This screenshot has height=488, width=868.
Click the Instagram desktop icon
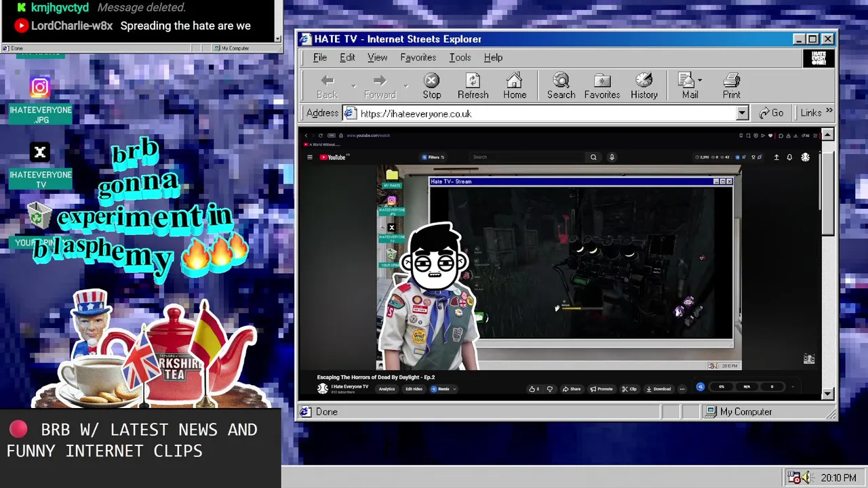(x=40, y=87)
